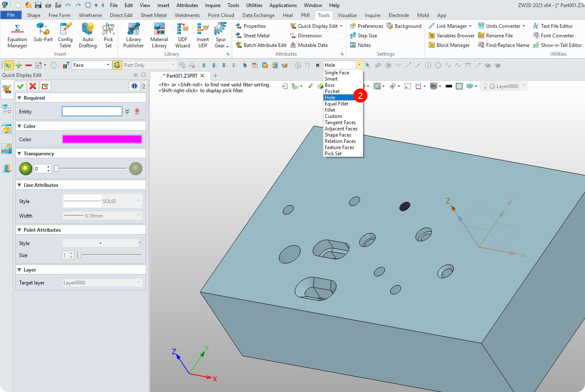Click the Undo arrow icon
585x392 pixels.
(68, 5)
